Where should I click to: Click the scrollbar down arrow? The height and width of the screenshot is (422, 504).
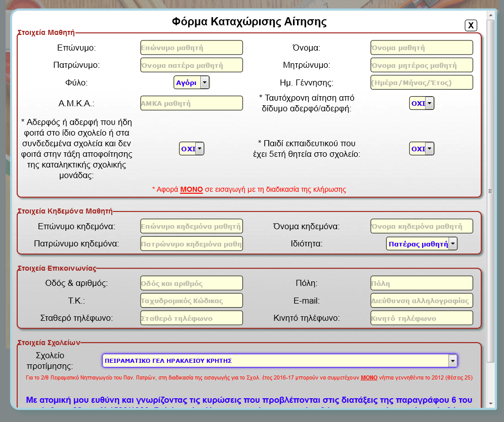coord(490,403)
